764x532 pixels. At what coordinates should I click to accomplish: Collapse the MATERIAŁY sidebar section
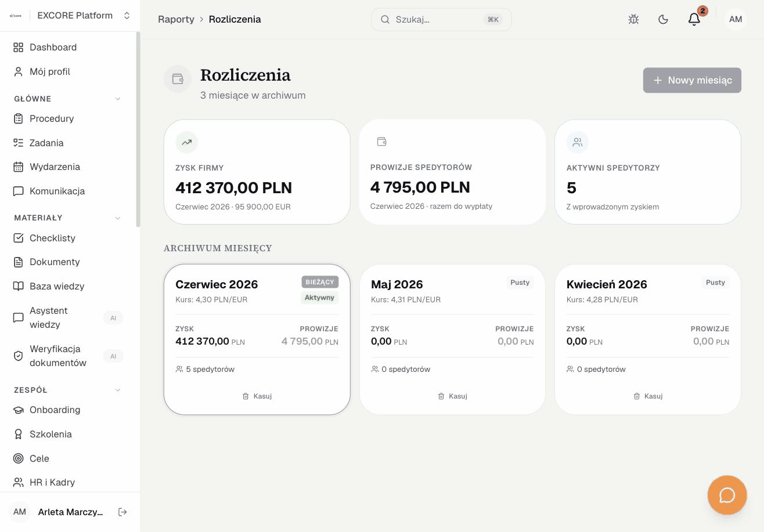[x=118, y=218]
